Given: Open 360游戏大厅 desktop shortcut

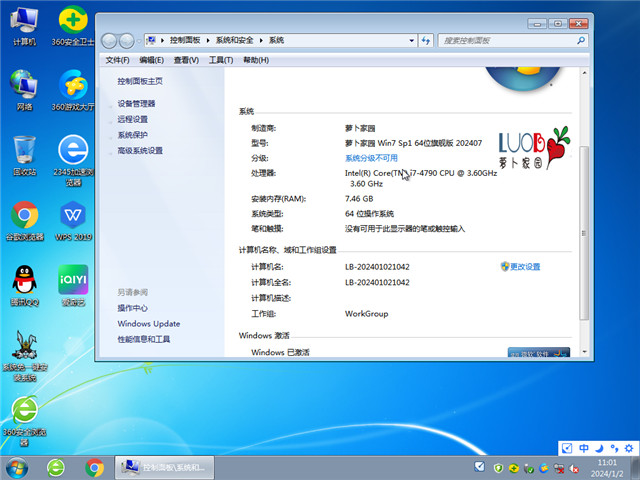Looking at the screenshot, I should [x=73, y=91].
